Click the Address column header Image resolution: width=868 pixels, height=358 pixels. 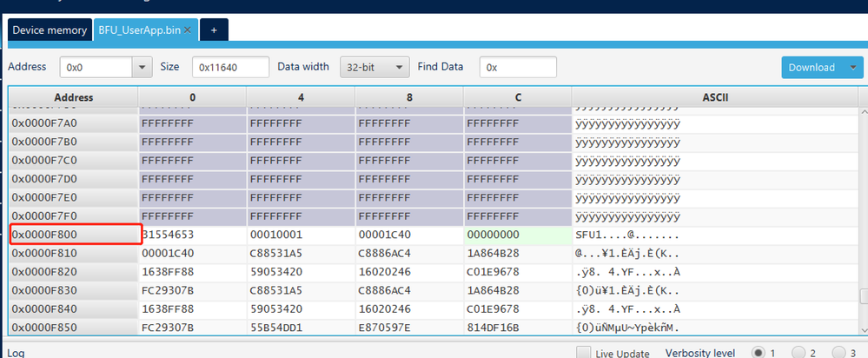tap(74, 97)
